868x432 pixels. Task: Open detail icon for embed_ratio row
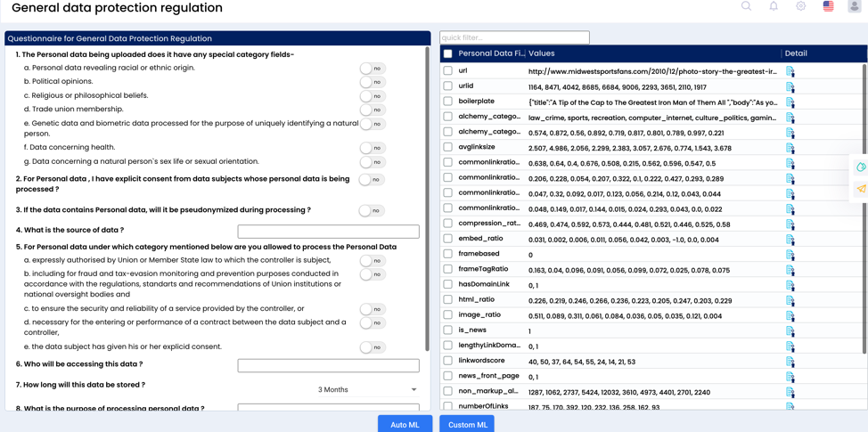pyautogui.click(x=790, y=240)
